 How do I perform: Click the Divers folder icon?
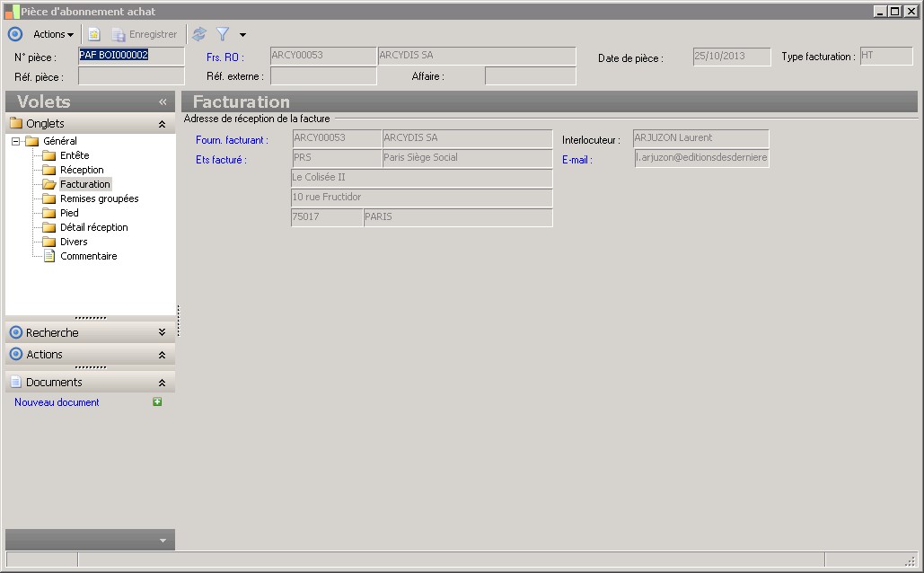coord(49,242)
